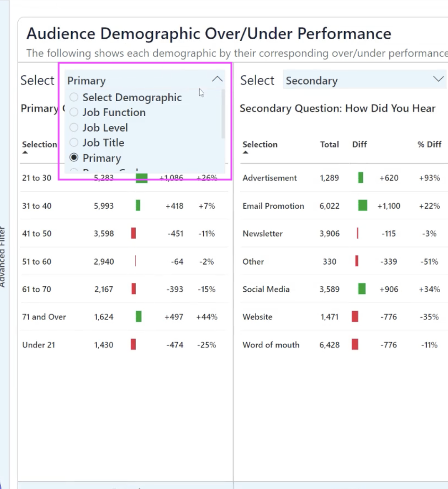
Task: Expand the Secondary dropdown chevron
Action: click(x=438, y=79)
